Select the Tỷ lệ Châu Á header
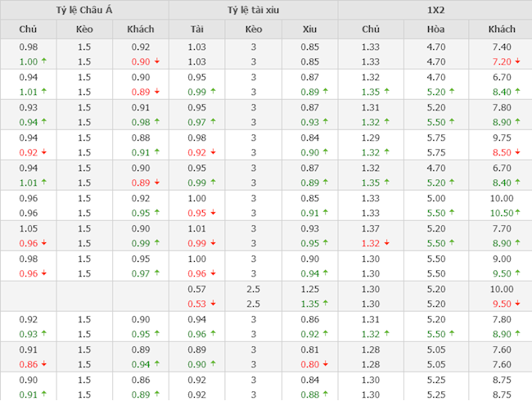Viewport: 532px width, 401px height. pos(84,10)
